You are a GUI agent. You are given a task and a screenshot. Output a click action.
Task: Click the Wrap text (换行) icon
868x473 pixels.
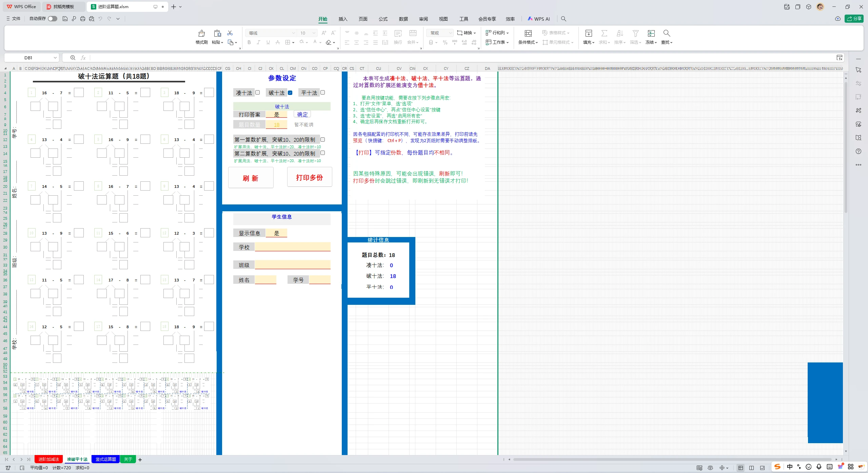[x=398, y=33]
